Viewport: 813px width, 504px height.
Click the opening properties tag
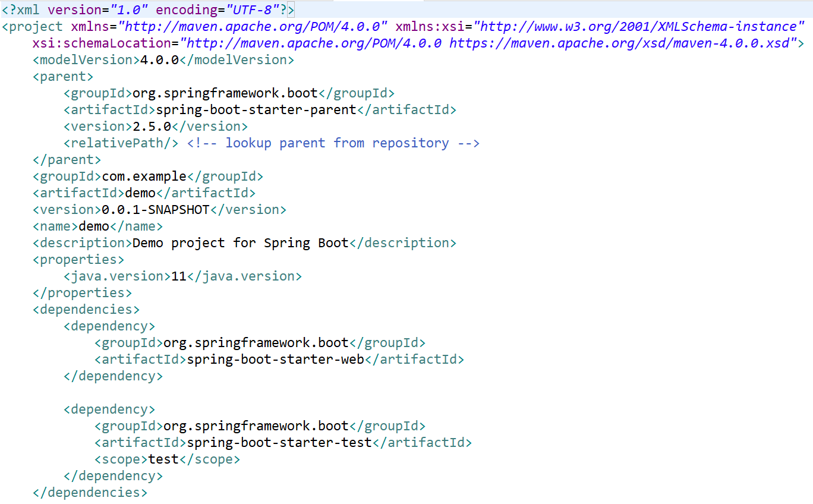pyautogui.click(x=78, y=259)
